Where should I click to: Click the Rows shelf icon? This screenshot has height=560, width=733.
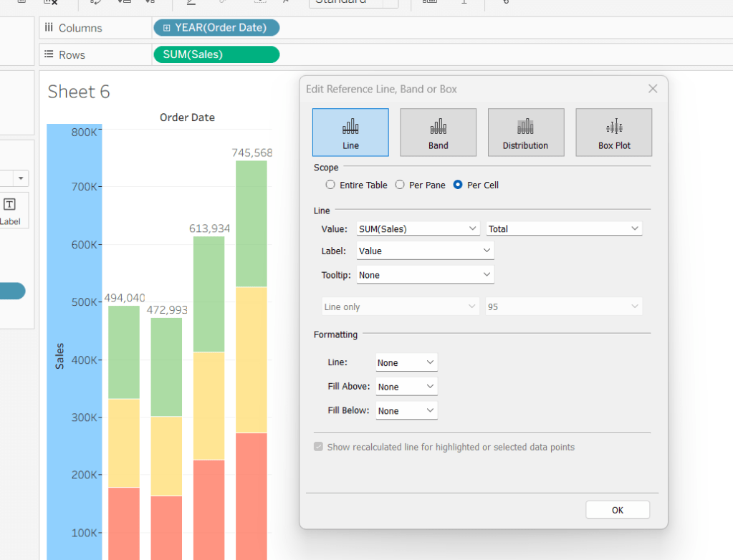tap(49, 55)
